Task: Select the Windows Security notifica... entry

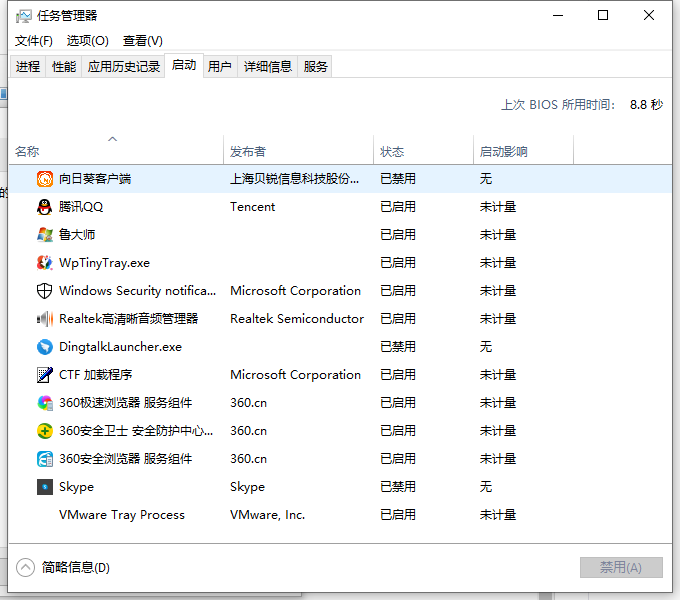Action: tap(137, 291)
